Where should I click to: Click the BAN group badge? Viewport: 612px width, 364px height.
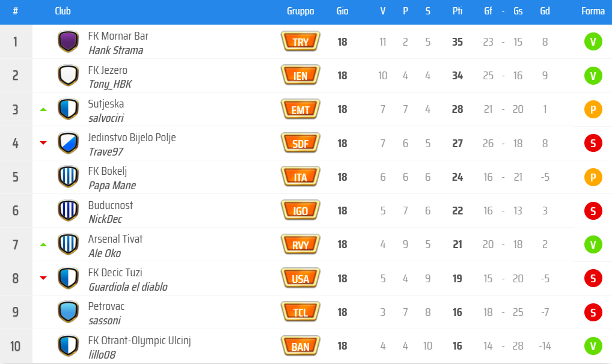pos(301,345)
